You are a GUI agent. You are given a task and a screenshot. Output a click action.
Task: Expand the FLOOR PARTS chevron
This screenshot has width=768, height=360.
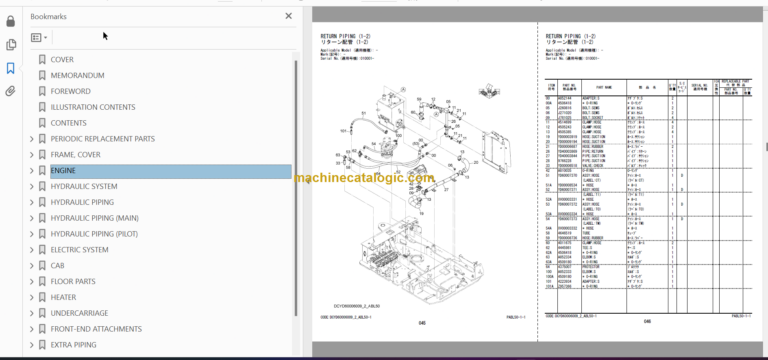[32, 282]
